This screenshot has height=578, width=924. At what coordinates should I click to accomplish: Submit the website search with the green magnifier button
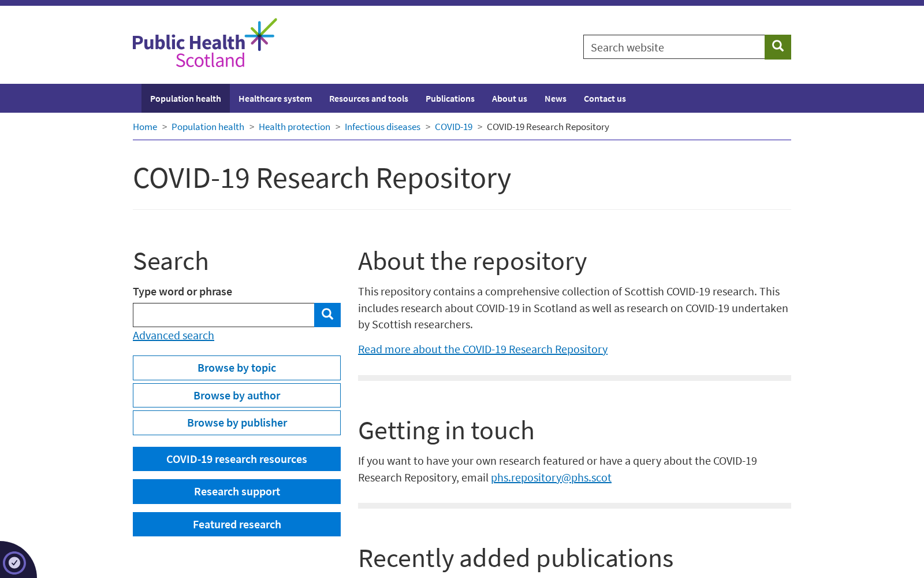pyautogui.click(x=778, y=47)
